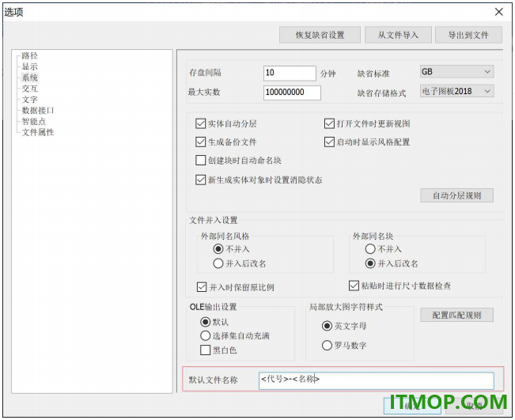The image size is (515, 420).
Task: Click the 默认文件名称 text field
Action: (x=376, y=380)
